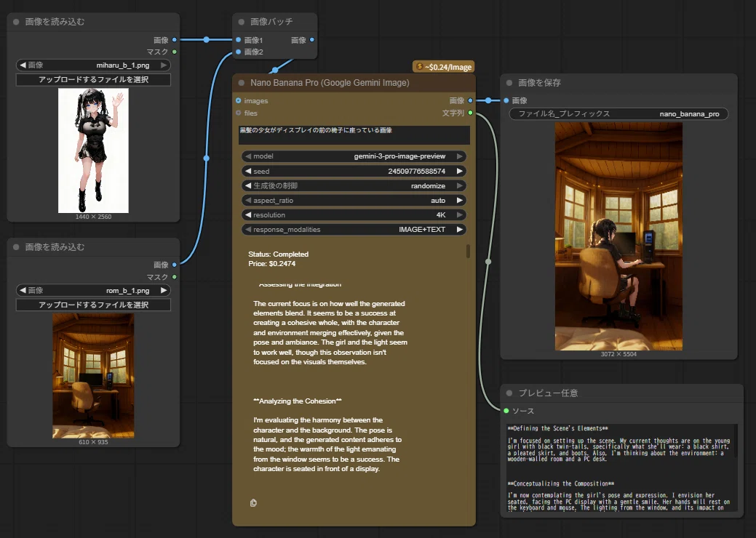Click the wooden room image preview in loader
Screen dimensions: 756x538
point(94,376)
